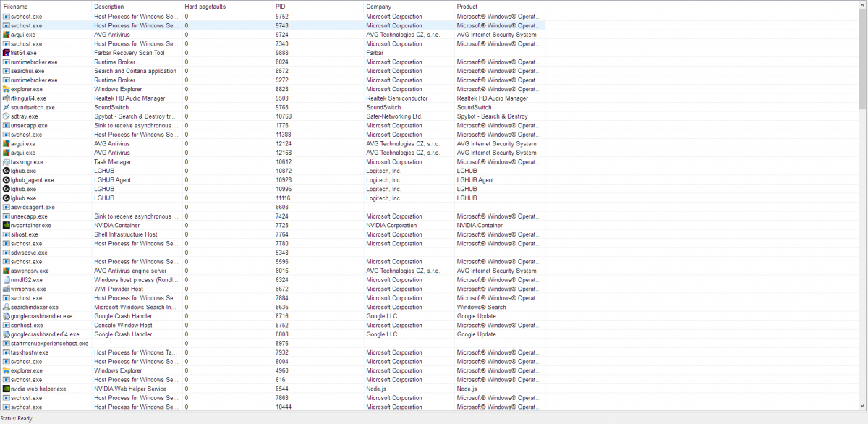Click the 'NVIDIA Corporation' company cell
The height and width of the screenshot is (424, 868).
391,225
